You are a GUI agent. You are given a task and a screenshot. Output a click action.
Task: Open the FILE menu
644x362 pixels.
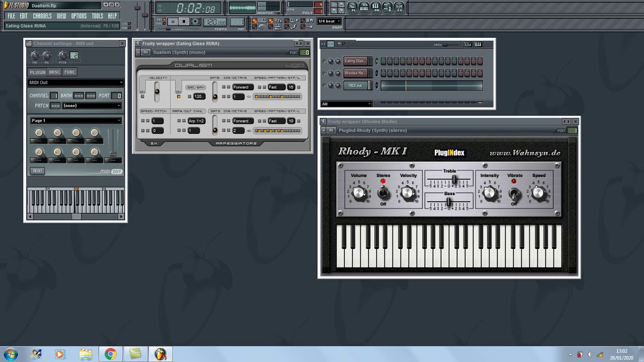click(x=11, y=16)
